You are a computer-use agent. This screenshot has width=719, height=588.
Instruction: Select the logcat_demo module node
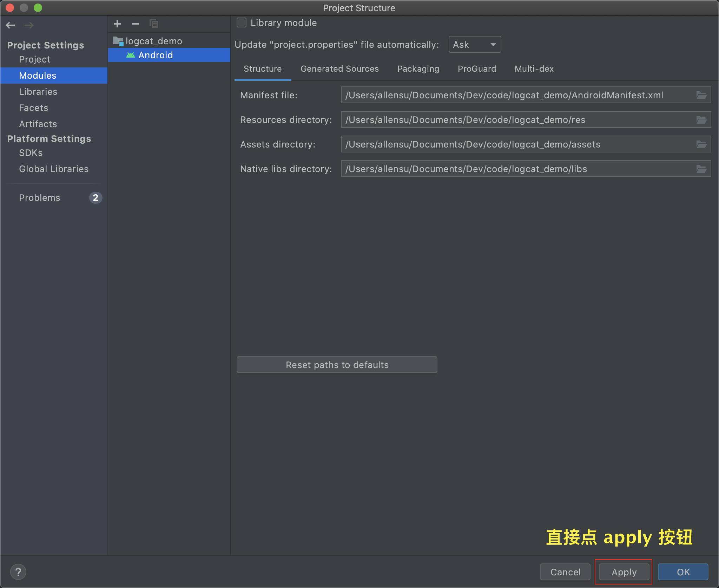point(154,41)
